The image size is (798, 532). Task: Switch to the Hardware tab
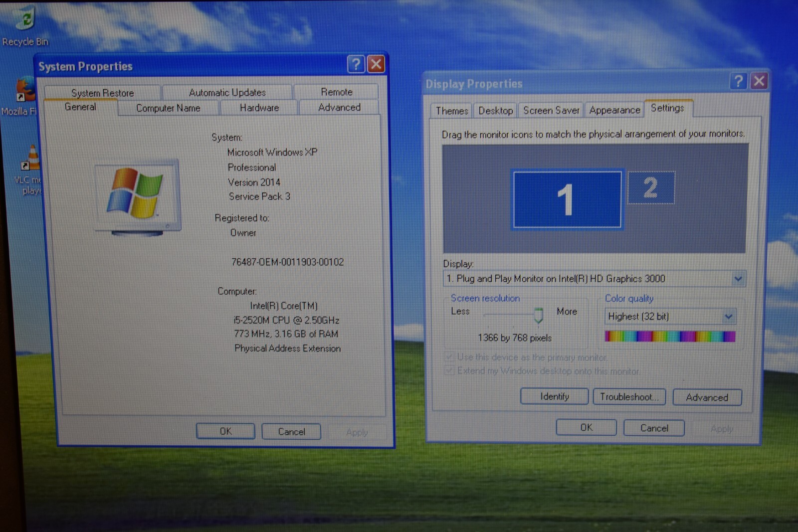[x=259, y=108]
